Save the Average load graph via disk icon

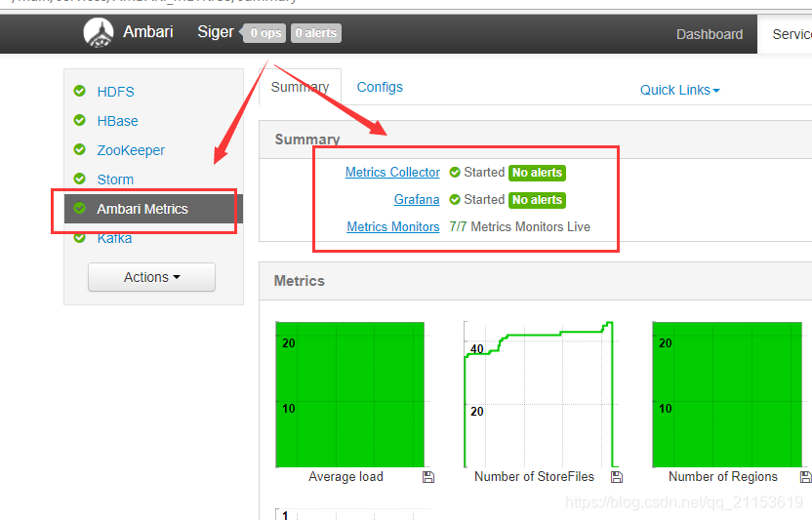(x=428, y=477)
